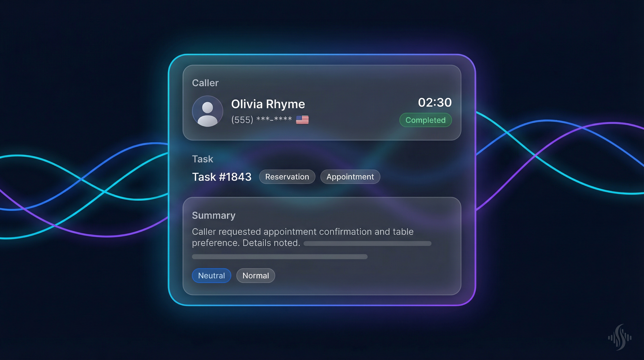Toggle the Neutral sentiment pill
This screenshot has height=360, width=644.
pos(211,276)
